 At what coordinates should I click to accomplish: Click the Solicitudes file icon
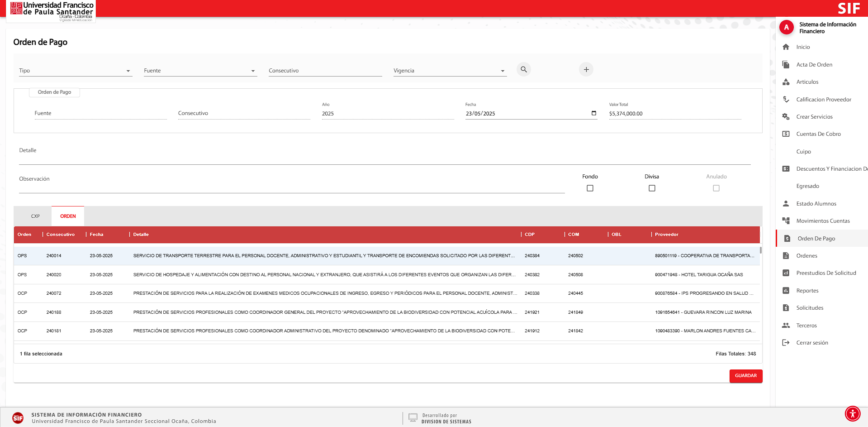(786, 308)
